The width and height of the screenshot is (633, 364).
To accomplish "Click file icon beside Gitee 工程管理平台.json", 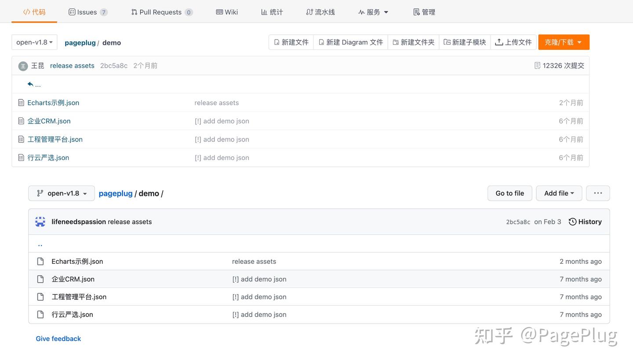I will (x=21, y=139).
